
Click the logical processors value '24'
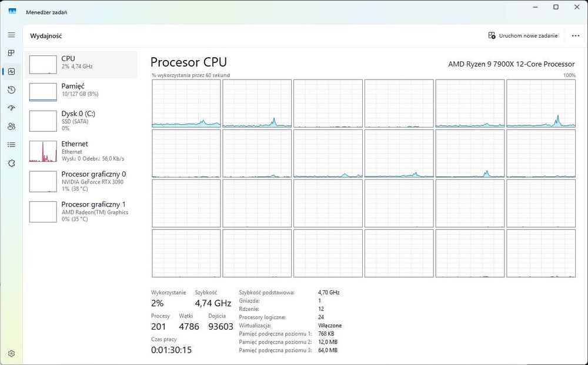tap(321, 317)
